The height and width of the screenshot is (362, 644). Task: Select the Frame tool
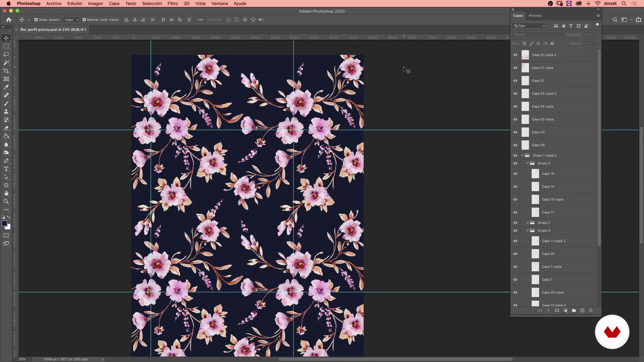(x=6, y=79)
